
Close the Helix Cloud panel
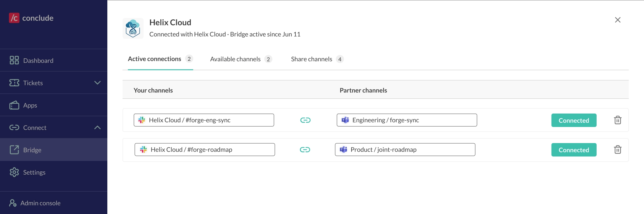(x=618, y=20)
